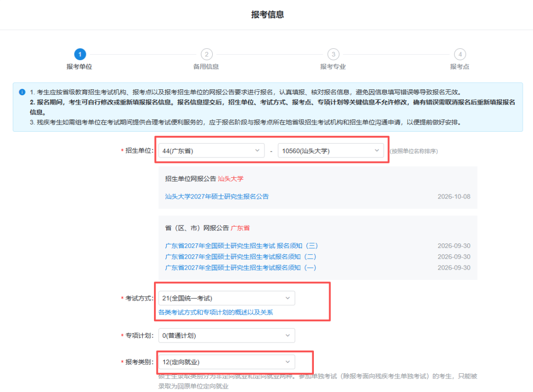Go to step 2 circle 备用信息

207,54
